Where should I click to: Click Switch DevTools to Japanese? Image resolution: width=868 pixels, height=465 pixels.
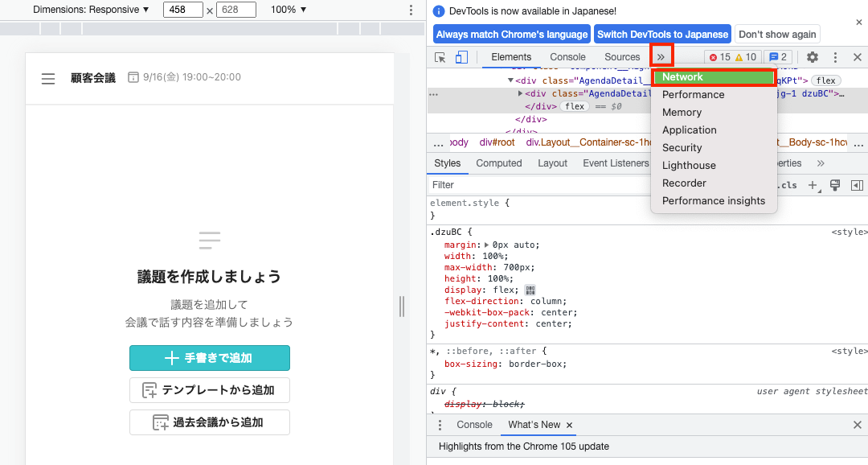pyautogui.click(x=662, y=35)
